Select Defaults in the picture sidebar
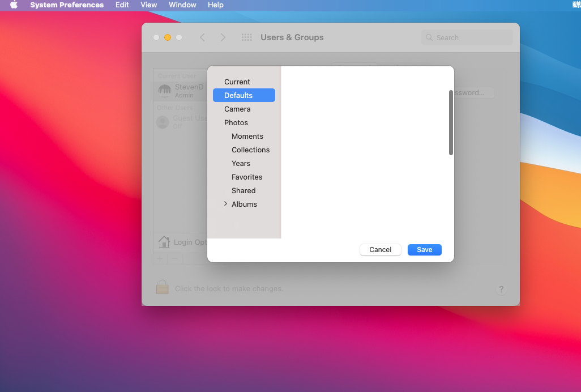The width and height of the screenshot is (581, 392). pyautogui.click(x=244, y=95)
